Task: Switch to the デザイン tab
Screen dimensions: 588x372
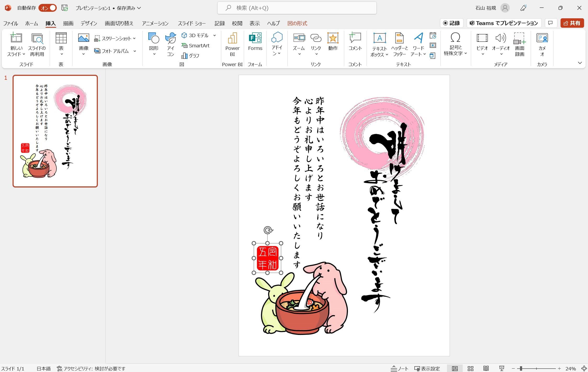Action: point(88,23)
